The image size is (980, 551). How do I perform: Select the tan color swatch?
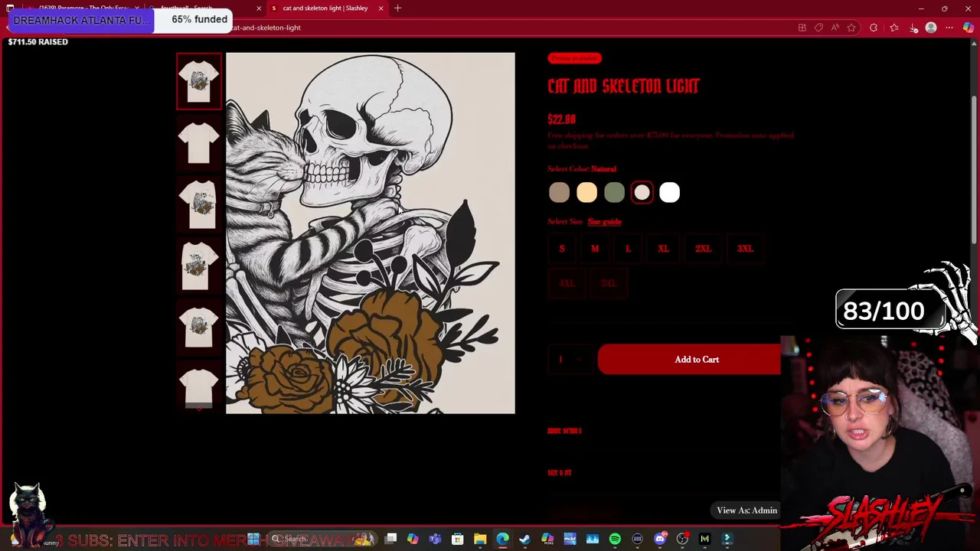click(559, 193)
